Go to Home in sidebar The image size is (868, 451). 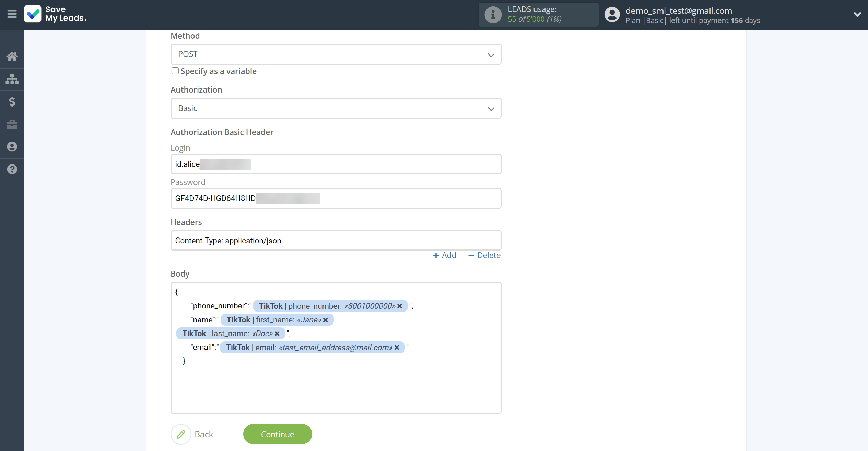12,57
